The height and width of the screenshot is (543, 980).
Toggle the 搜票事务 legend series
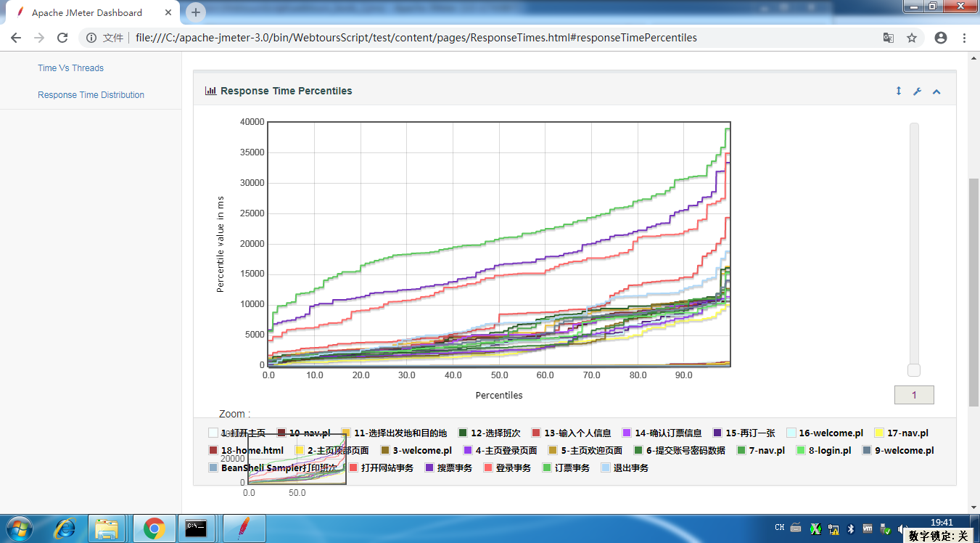449,468
